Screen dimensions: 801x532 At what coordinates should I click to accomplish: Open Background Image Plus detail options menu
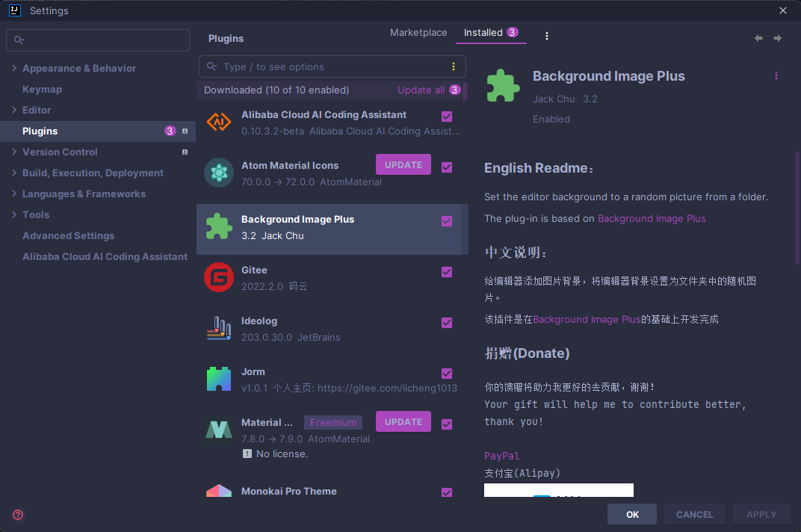[x=776, y=75]
